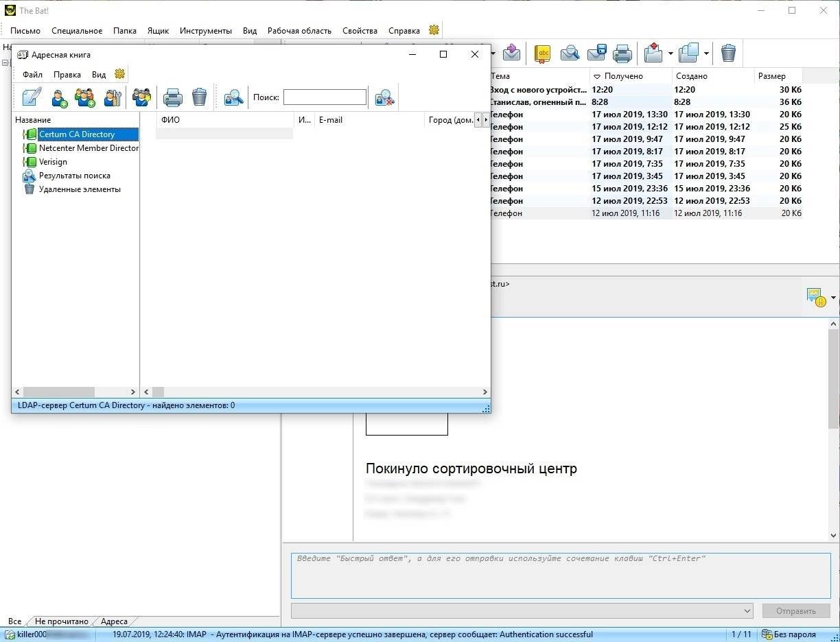Viewport: 840px width, 642px height.
Task: Select Netcenter Member Directory in tree
Action: coord(89,148)
